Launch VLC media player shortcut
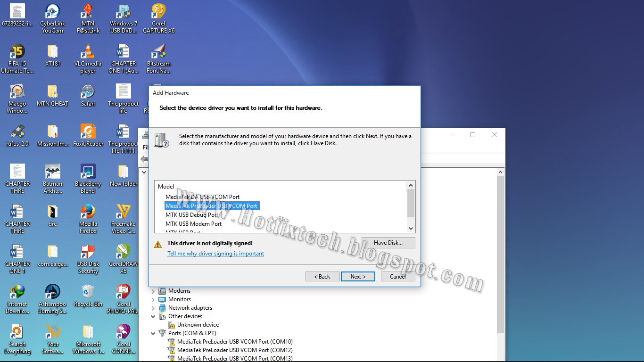 88,59
